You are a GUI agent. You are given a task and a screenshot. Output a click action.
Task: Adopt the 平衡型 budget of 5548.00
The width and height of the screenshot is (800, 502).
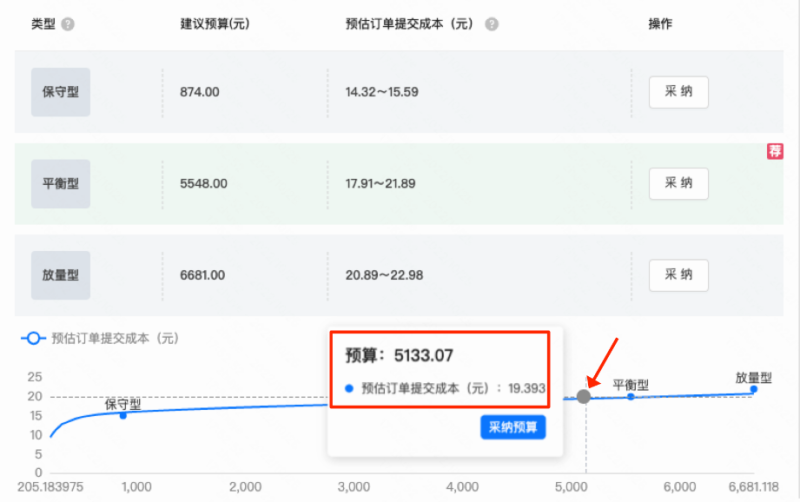pos(679,183)
